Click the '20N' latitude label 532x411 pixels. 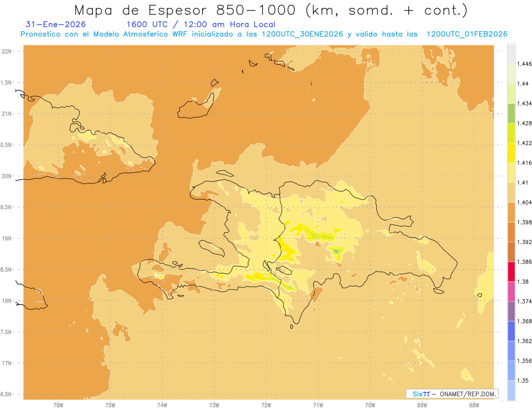[6, 176]
